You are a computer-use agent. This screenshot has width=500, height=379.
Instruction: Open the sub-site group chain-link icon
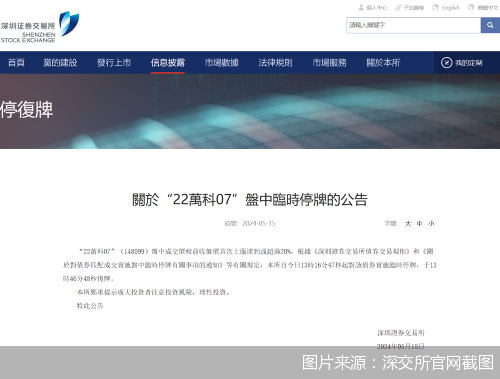(398, 7)
